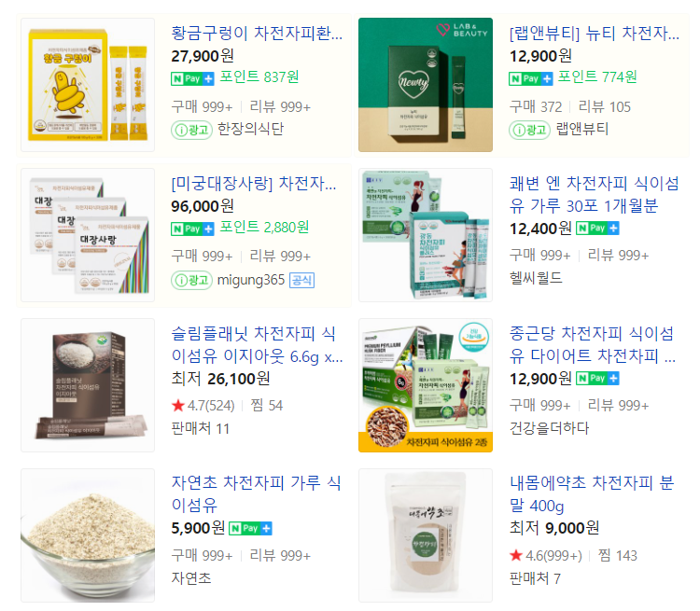Open 황금구렁이 차전자피환 product title
Viewport: 700px width, 611px height.
(x=257, y=34)
